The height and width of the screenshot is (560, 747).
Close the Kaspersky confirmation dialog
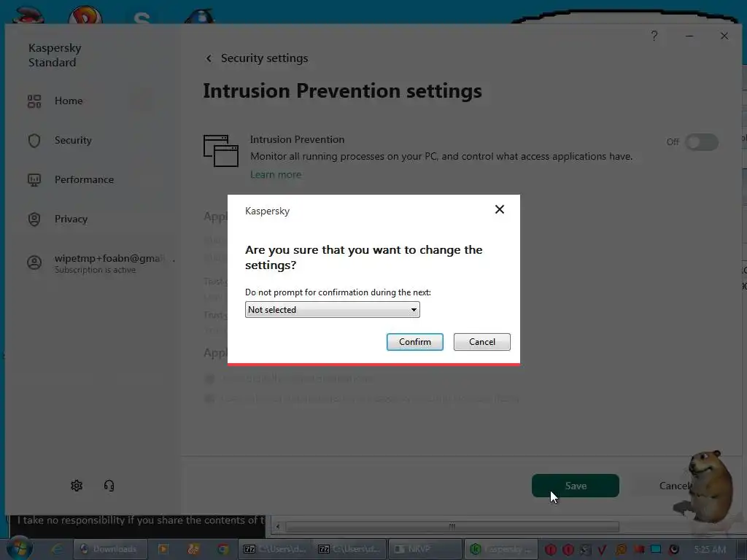coord(499,209)
